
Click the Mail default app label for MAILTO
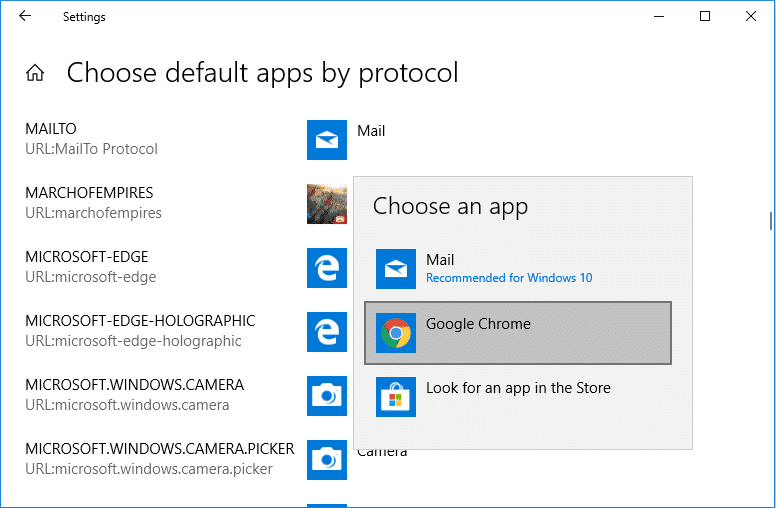[x=371, y=131]
